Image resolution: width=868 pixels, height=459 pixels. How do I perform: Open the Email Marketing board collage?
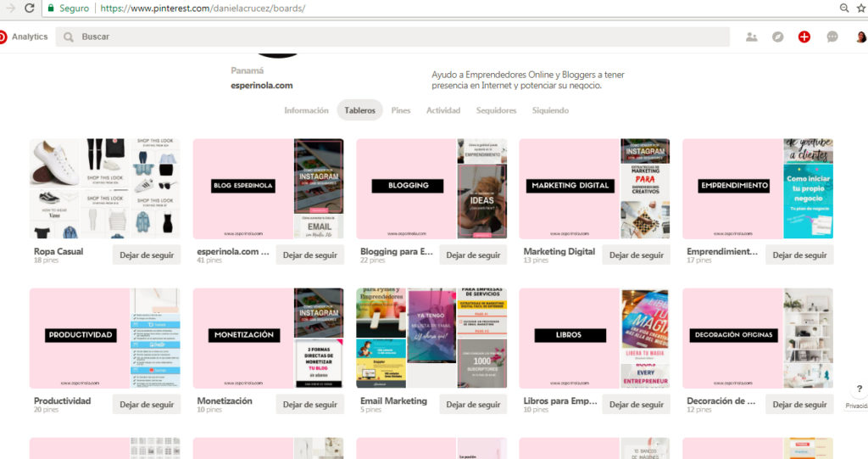431,339
